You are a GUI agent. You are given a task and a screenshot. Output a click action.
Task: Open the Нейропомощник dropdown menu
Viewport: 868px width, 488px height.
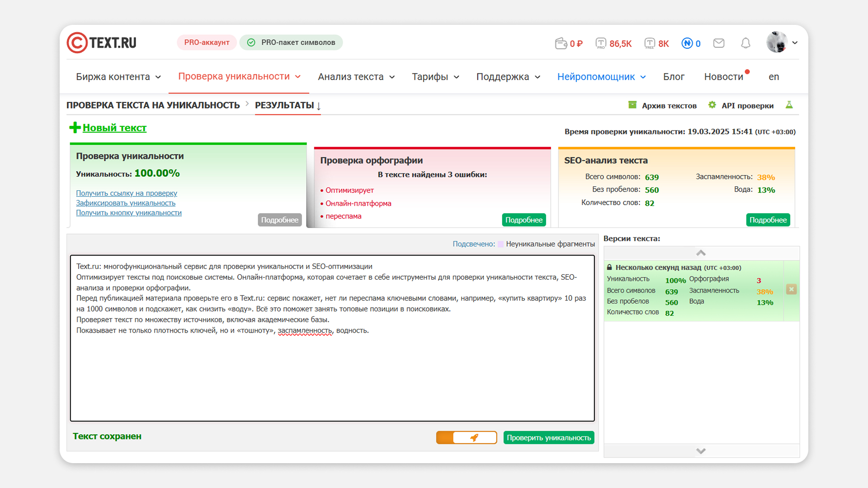tap(601, 77)
